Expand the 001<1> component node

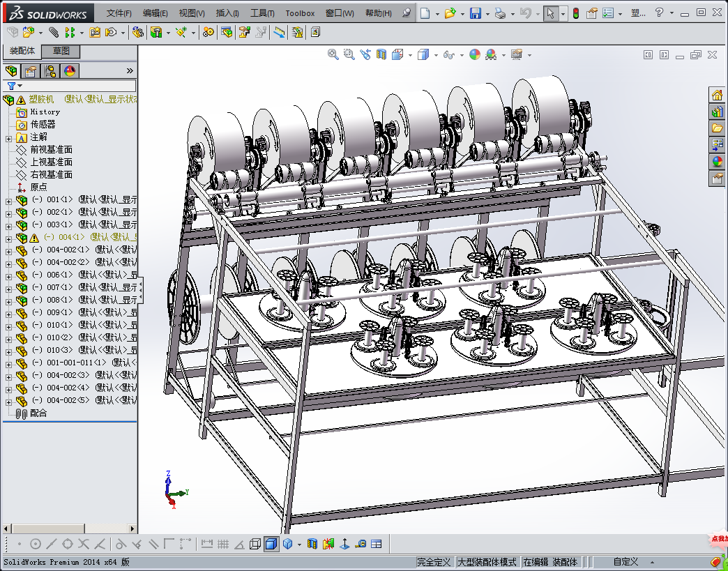pyautogui.click(x=8, y=200)
